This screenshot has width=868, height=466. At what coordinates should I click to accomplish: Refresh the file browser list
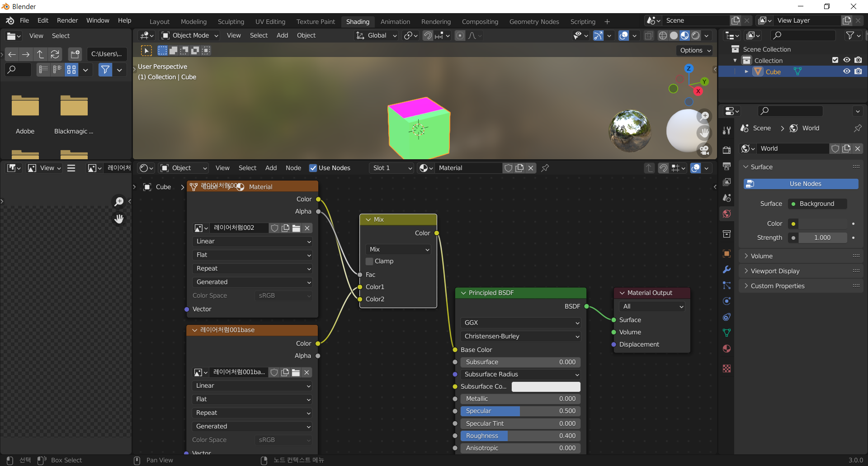[55, 54]
